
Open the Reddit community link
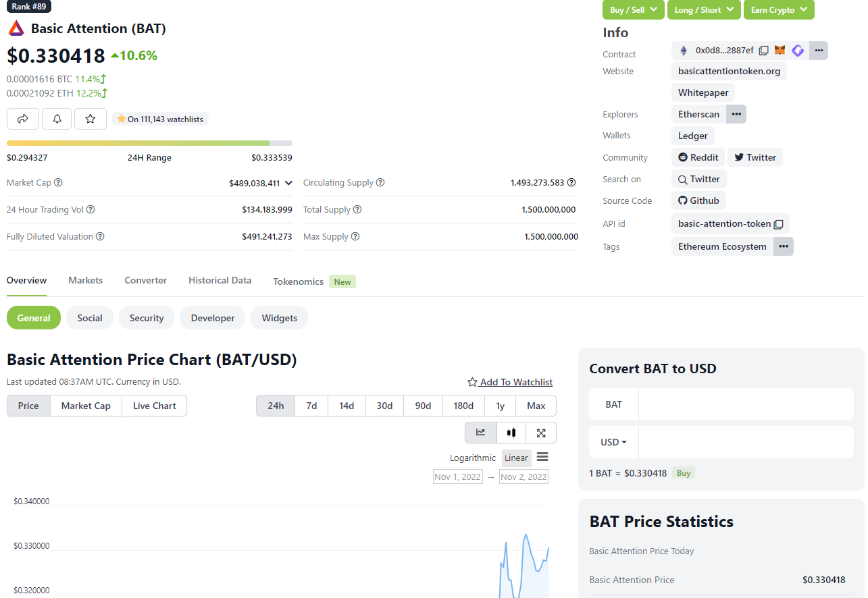pyautogui.click(x=698, y=157)
